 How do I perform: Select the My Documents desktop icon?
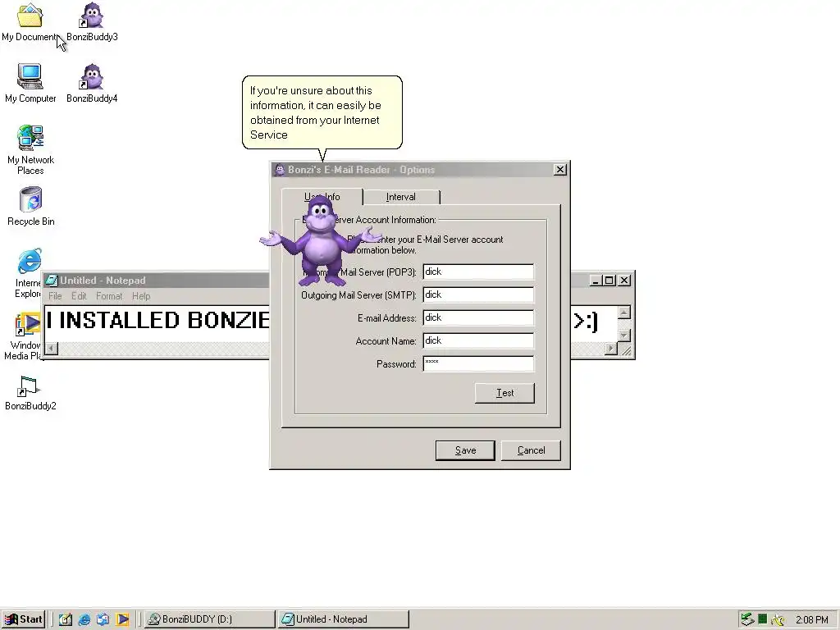(30, 21)
